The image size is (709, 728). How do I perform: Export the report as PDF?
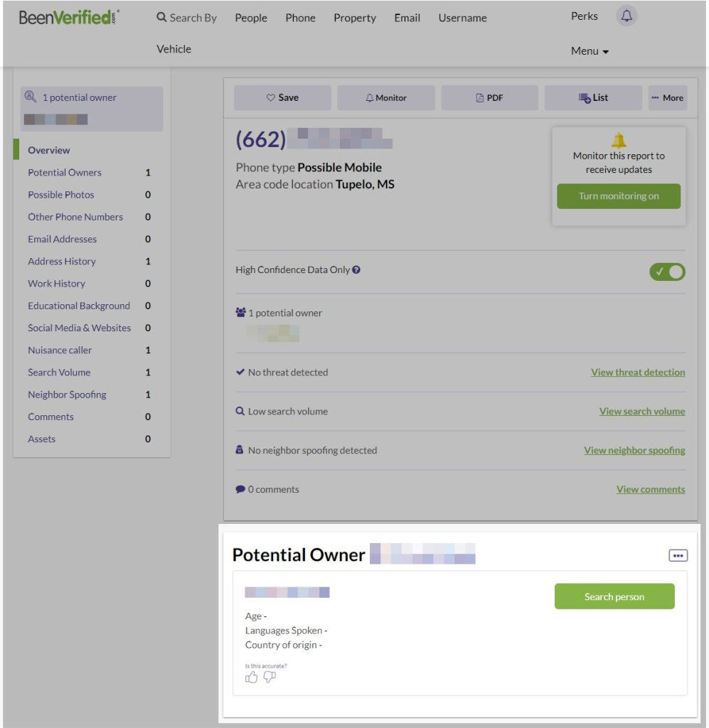[489, 97]
